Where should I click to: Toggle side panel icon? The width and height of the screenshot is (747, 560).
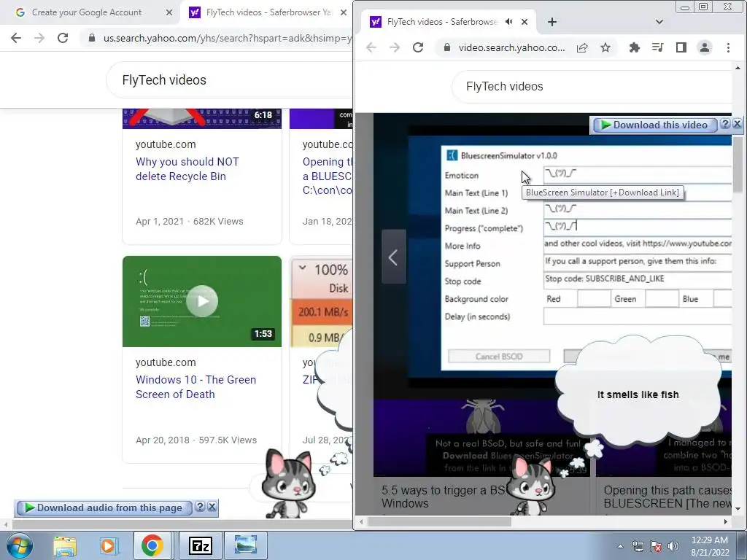click(681, 47)
